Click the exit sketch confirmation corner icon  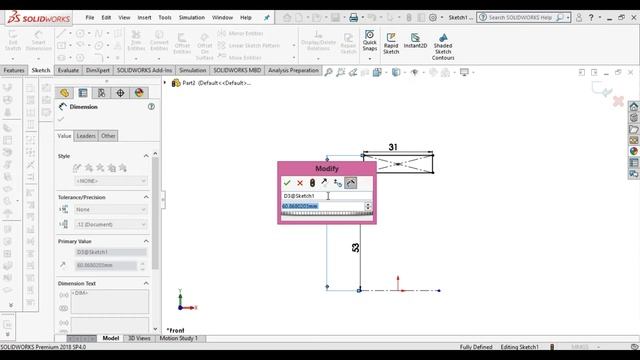602,89
